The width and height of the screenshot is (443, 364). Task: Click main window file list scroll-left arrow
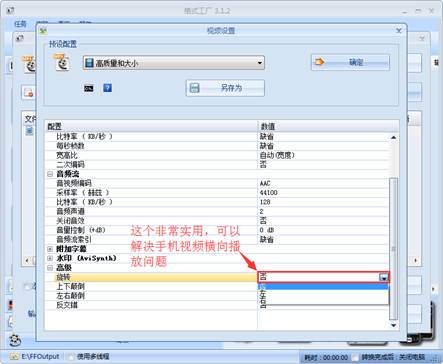tap(27, 260)
